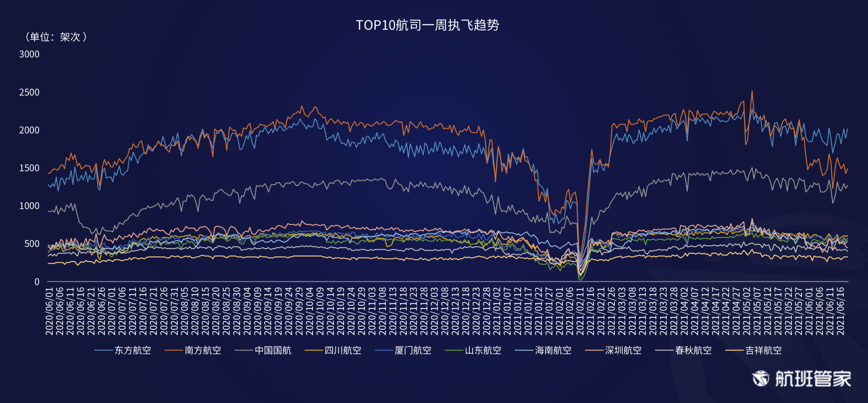Image resolution: width=868 pixels, height=403 pixels.
Task: Click the line swatch beside 吉祥航空
Action: 734,351
